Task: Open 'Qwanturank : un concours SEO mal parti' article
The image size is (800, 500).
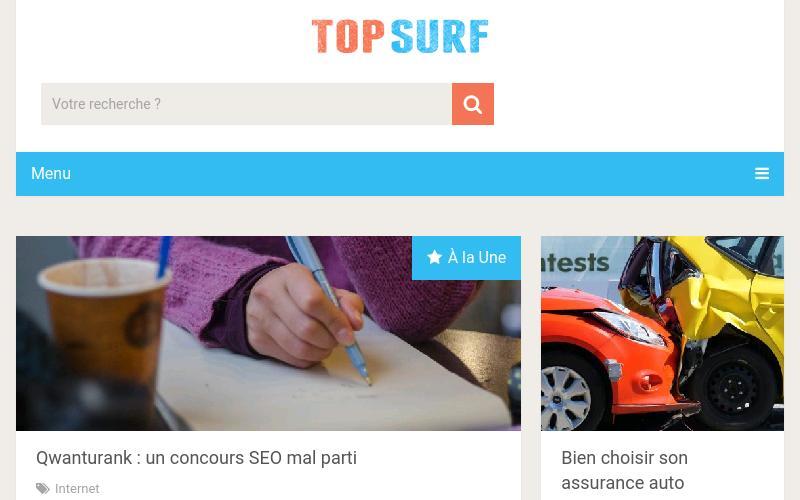Action: (196, 458)
